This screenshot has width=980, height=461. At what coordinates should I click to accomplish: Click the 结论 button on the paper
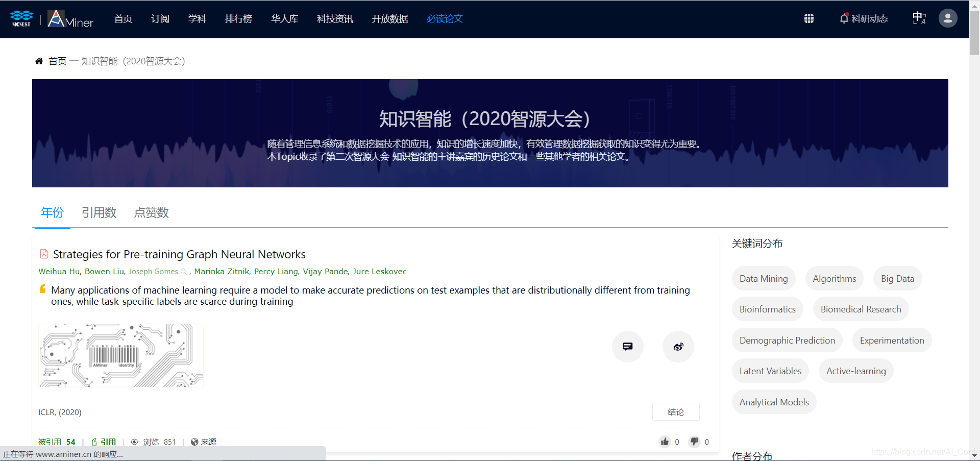pyautogui.click(x=676, y=411)
